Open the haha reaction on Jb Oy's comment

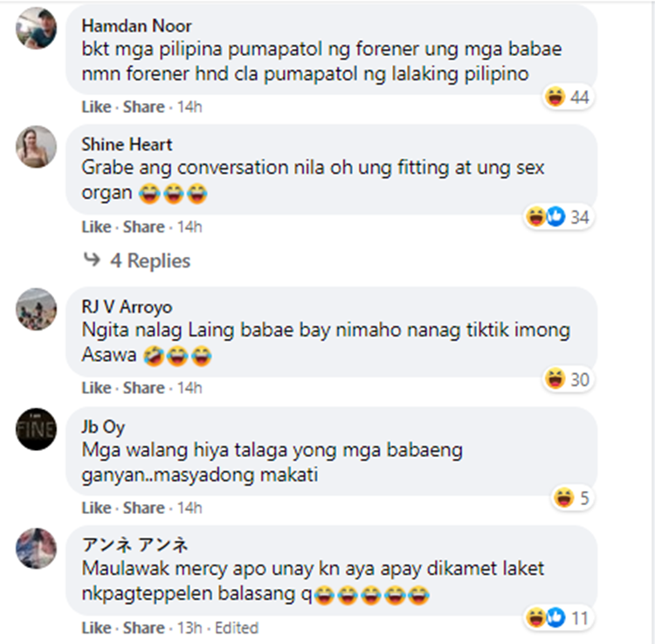[x=572, y=498]
